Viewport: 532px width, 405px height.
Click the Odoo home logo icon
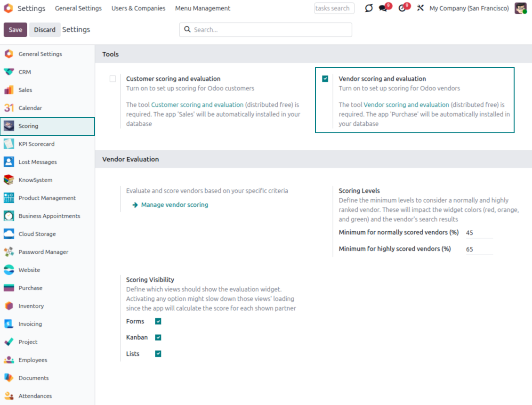[8, 8]
